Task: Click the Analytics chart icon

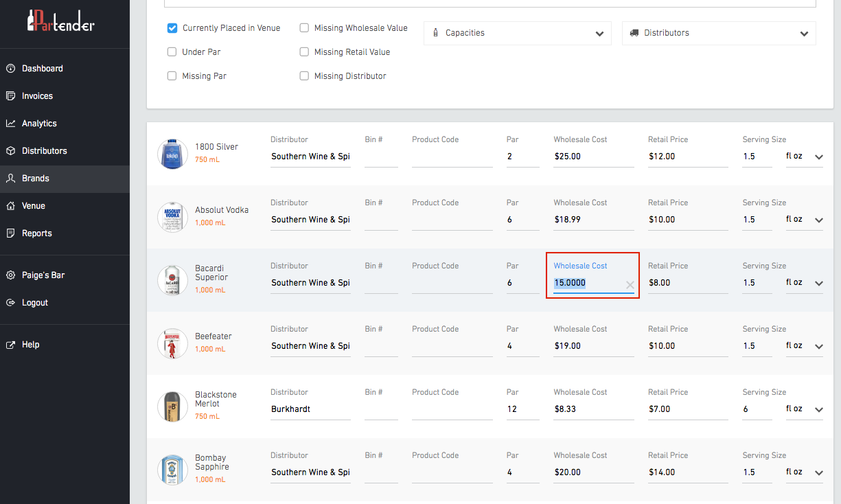Action: click(10, 124)
